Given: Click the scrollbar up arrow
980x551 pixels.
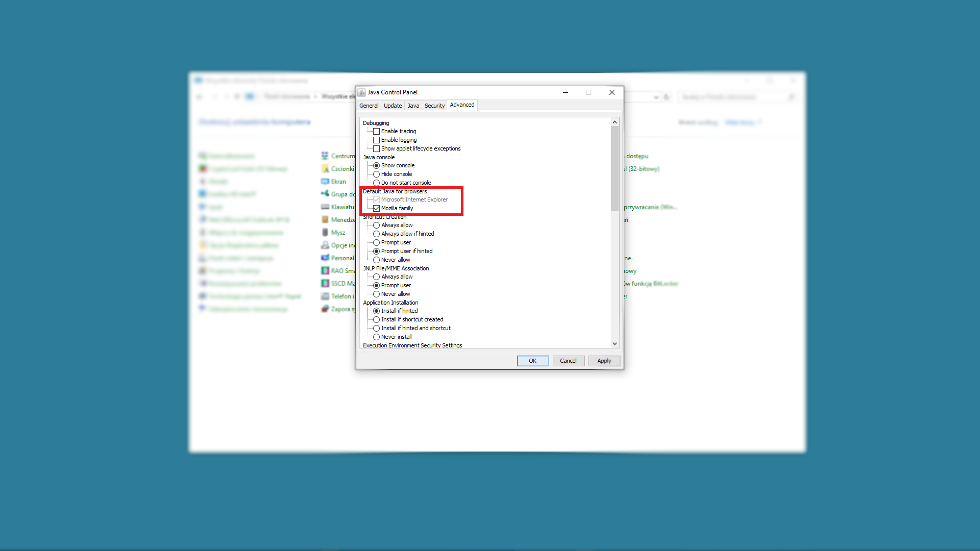Looking at the screenshot, I should [x=615, y=122].
